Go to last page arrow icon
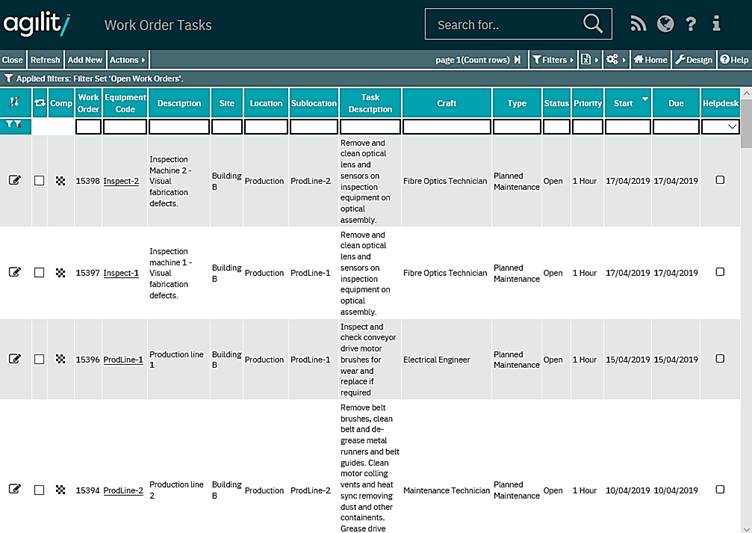The height and width of the screenshot is (533, 752). click(x=517, y=60)
